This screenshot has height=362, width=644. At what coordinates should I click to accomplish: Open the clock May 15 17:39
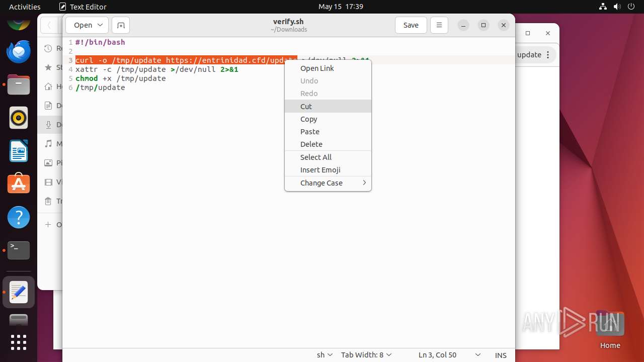click(341, 7)
